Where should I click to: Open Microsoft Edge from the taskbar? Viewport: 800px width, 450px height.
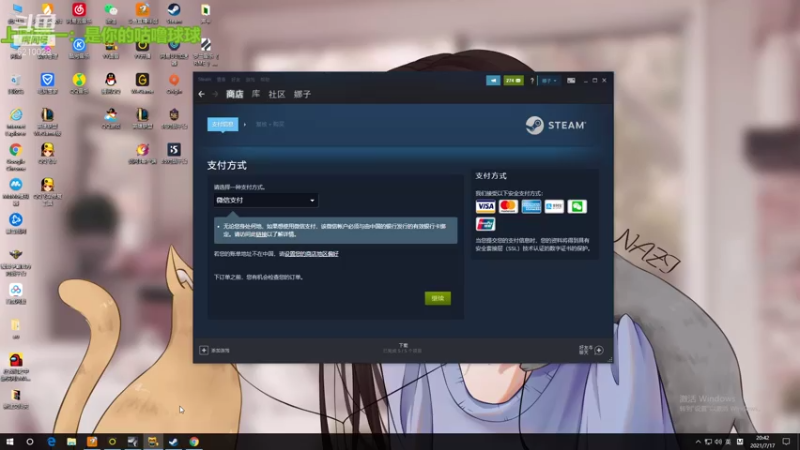point(51,442)
